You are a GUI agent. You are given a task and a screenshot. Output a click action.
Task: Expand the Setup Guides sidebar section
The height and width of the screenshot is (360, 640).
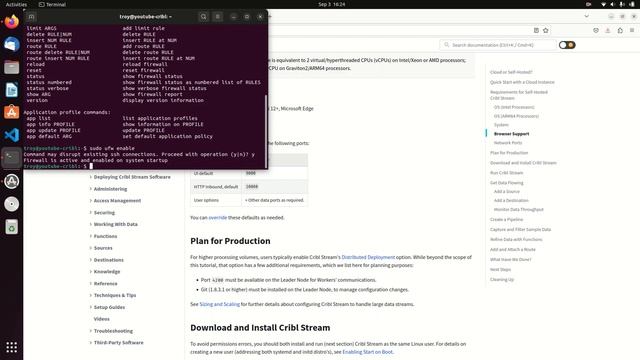pos(109,307)
